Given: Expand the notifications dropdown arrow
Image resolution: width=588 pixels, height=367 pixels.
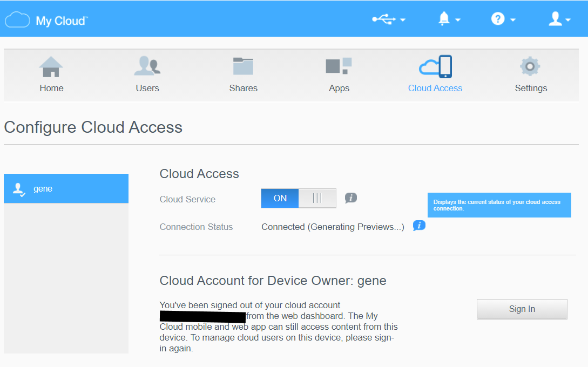Looking at the screenshot, I should click(x=458, y=20).
